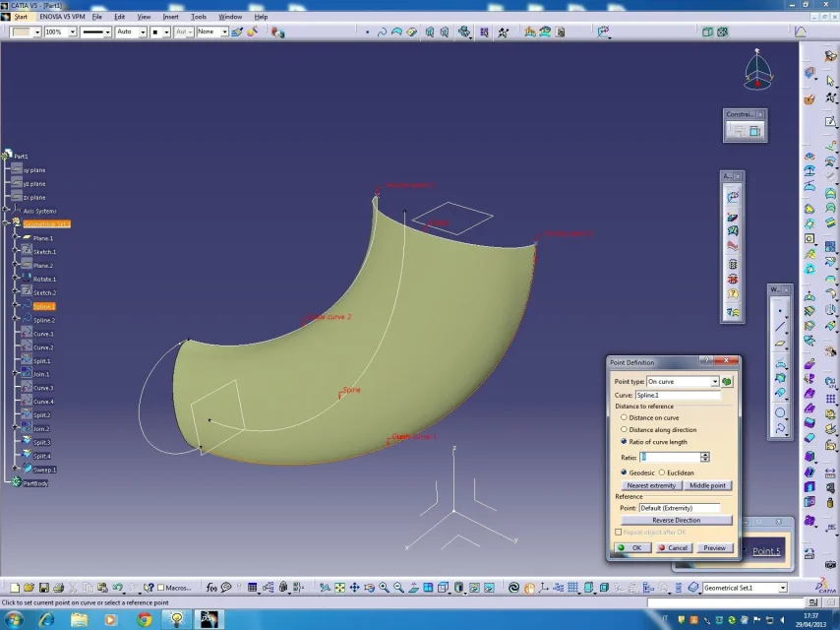This screenshot has width=840, height=630.
Task: Click the Middle point button
Action: [707, 485]
